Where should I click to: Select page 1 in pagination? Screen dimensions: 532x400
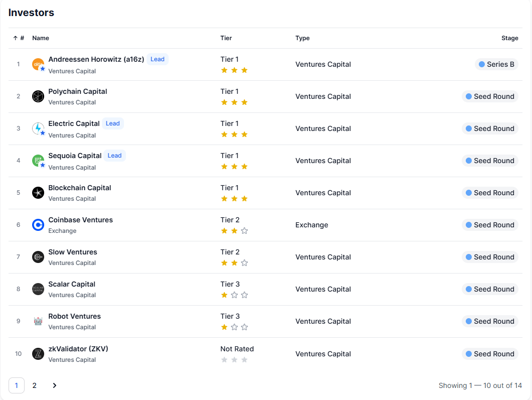click(x=17, y=385)
